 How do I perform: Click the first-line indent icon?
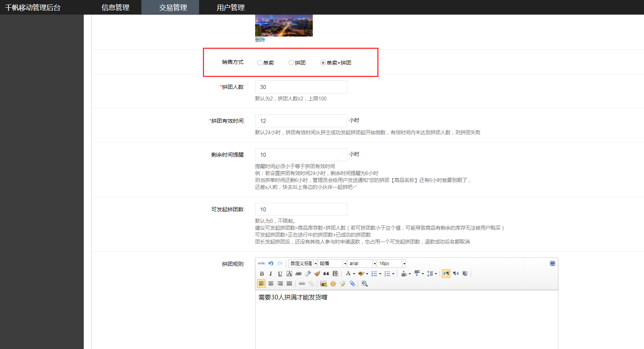coord(465,274)
